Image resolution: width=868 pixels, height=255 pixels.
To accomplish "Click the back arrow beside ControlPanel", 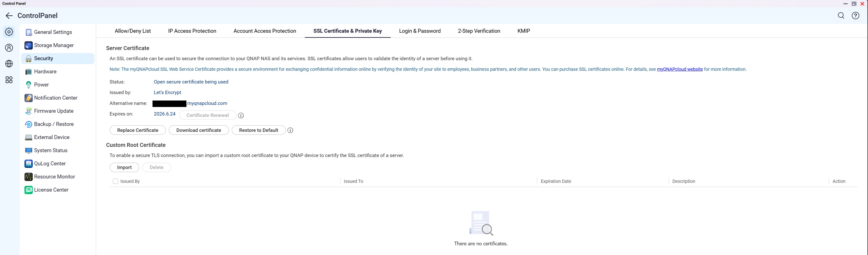I will 9,16.
